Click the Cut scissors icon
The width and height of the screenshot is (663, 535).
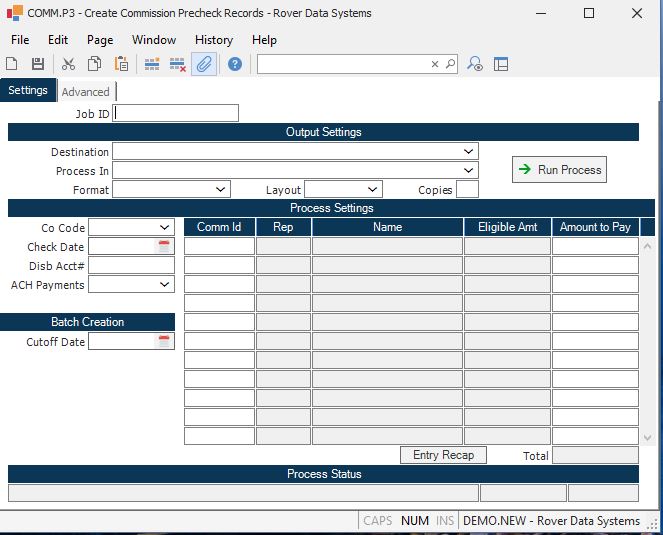[68, 64]
